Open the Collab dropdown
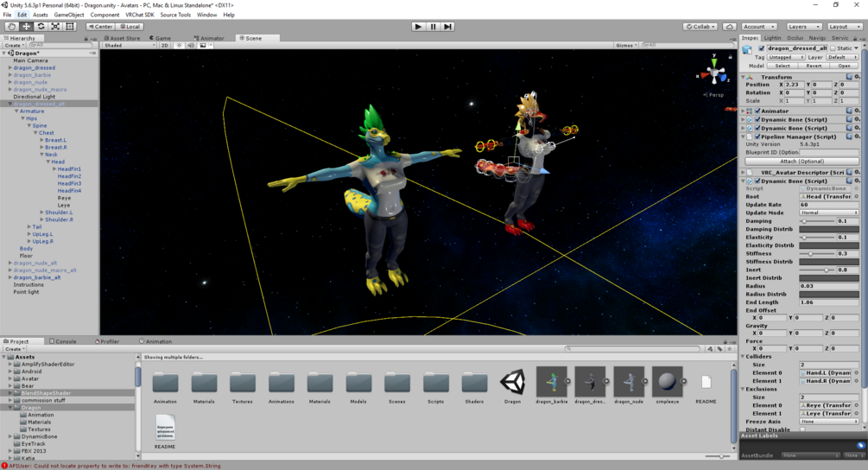This screenshot has width=868, height=470. click(700, 27)
